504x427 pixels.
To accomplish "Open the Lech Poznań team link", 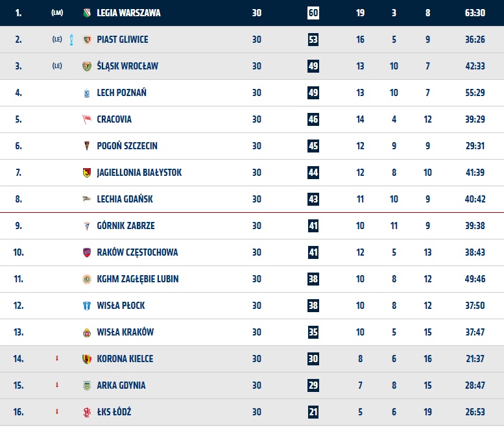I will [121, 93].
